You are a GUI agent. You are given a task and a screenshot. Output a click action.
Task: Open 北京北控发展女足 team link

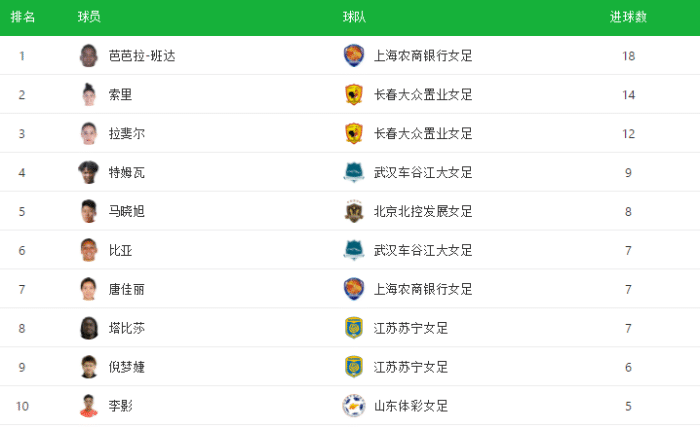coord(423,211)
